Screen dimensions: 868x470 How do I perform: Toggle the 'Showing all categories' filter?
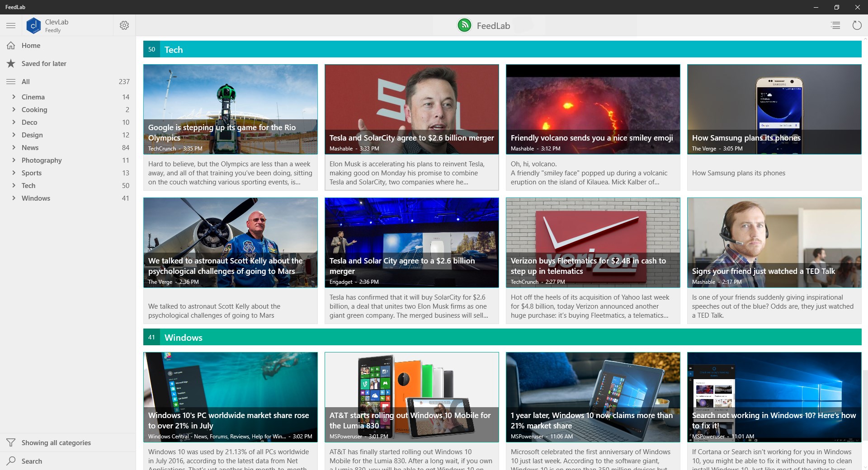[57, 442]
